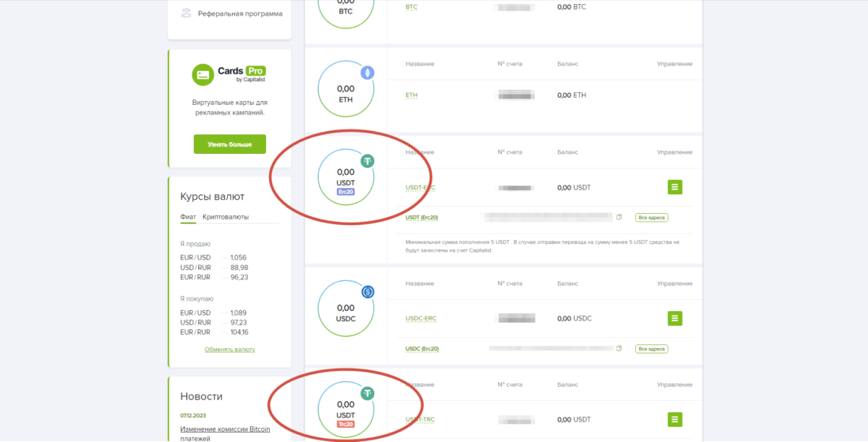Screen dimensions: 868x442
Task: Click the USDC (Erc20) address label
Action: click(x=422, y=349)
